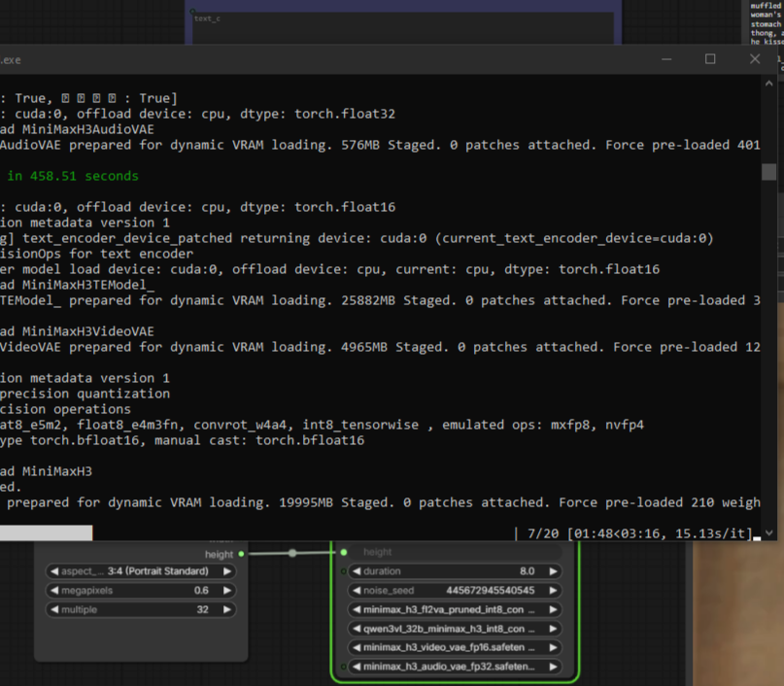This screenshot has width=784, height=686.
Task: Select previous minimax_h3_video_vae file
Action: click(357, 647)
